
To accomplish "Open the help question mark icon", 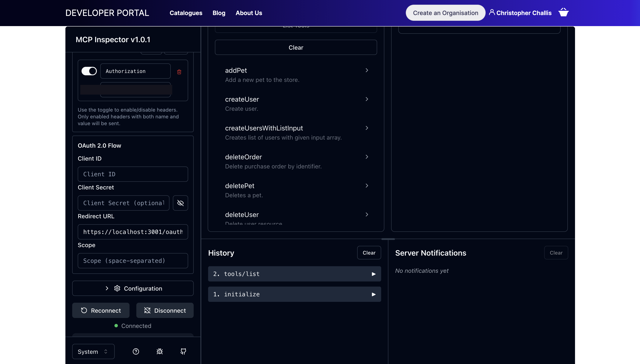I will click(136, 351).
